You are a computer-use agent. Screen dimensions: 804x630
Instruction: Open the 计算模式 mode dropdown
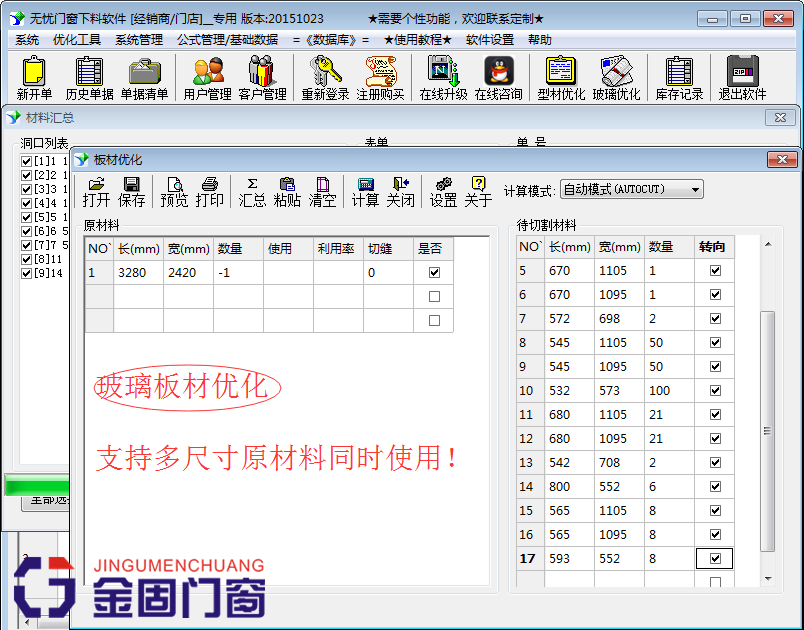point(693,188)
